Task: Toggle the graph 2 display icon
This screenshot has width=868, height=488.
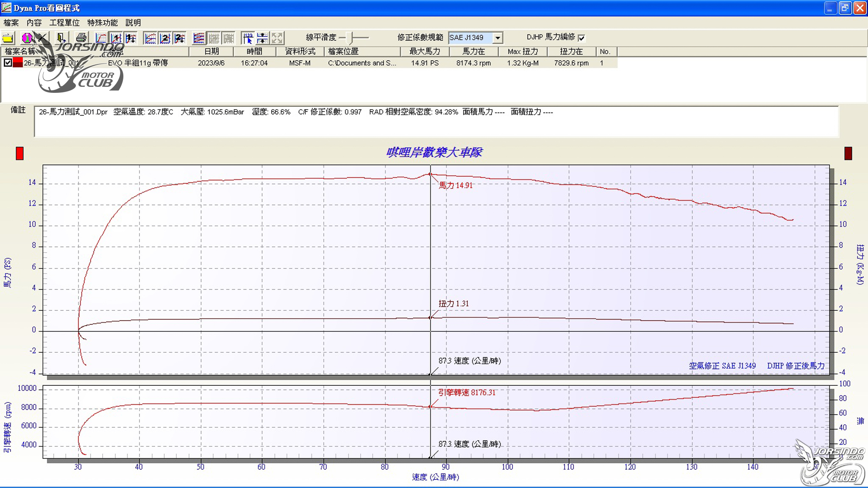Action: tap(165, 38)
